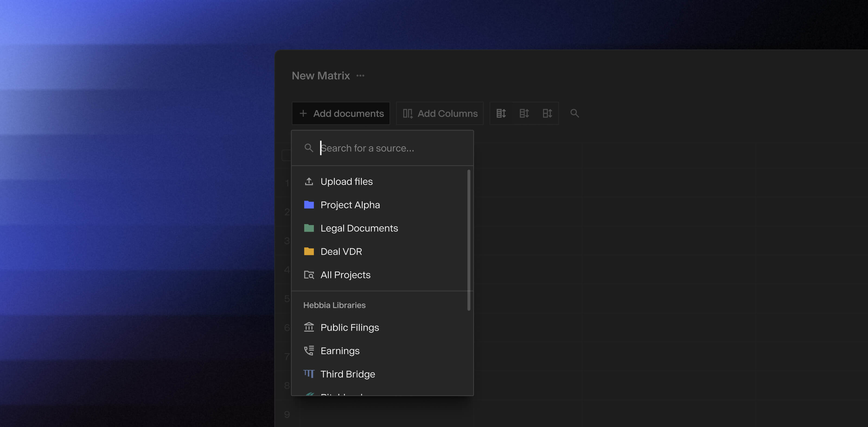Click the All Projects folder-search icon
Viewport: 868px width, 427px height.
309,275
